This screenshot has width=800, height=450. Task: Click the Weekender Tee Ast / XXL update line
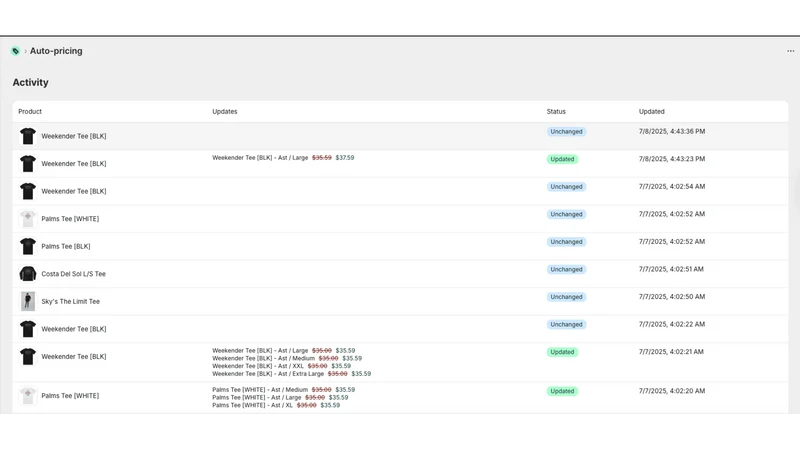282,366
